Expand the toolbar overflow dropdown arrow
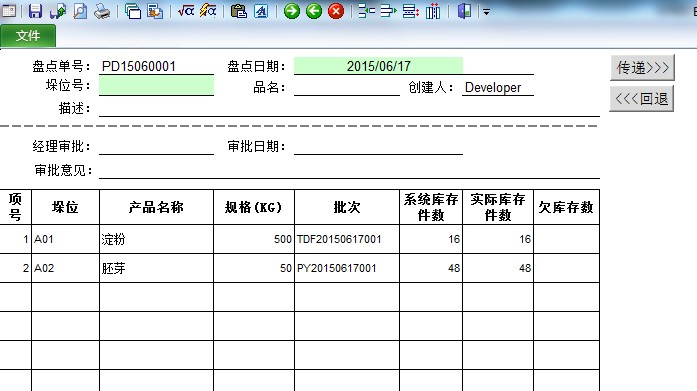697x391 pixels. 486,12
